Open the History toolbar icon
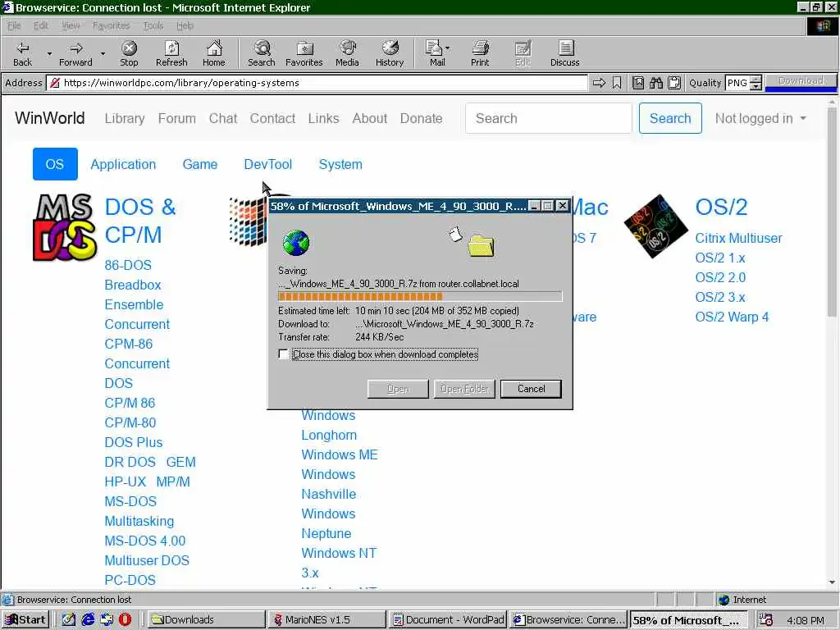 coord(390,48)
